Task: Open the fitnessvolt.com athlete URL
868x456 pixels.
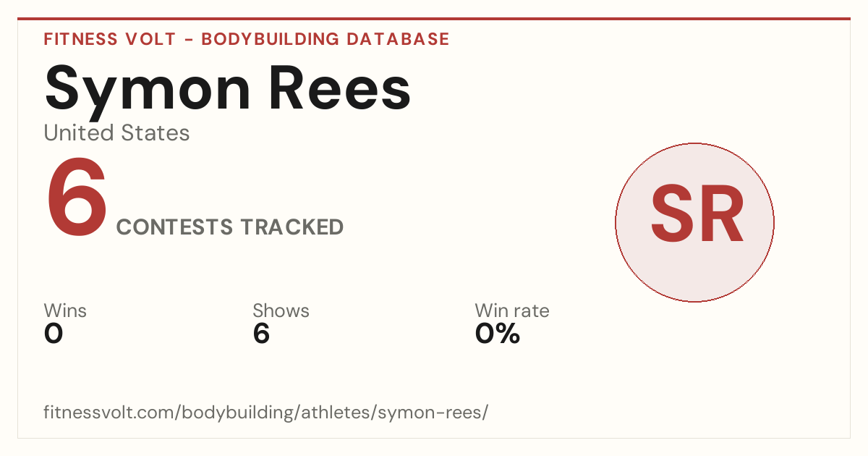Action: pos(266,413)
